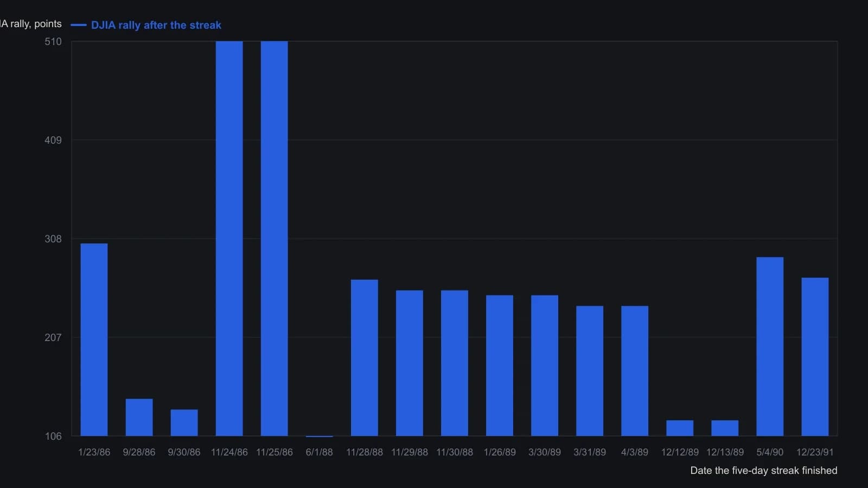Click the 11/25/86 axis date label
The height and width of the screenshot is (488, 868).
[x=274, y=452]
